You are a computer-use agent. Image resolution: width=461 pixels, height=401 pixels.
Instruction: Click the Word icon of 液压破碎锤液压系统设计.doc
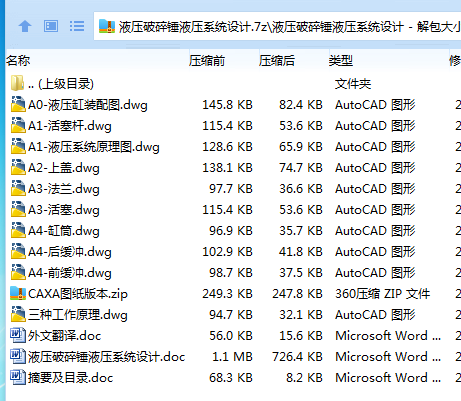pyautogui.click(x=18, y=356)
